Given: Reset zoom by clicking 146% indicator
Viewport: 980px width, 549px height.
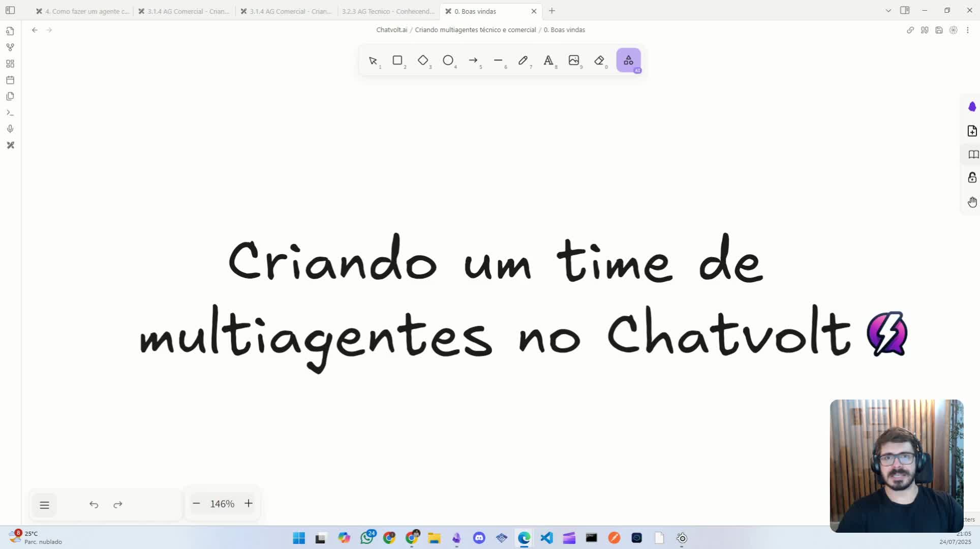Looking at the screenshot, I should click(222, 504).
